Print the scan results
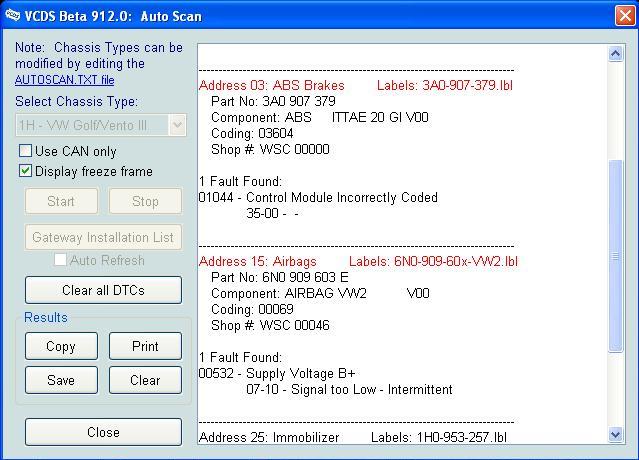The image size is (639, 460). pyautogui.click(x=145, y=346)
